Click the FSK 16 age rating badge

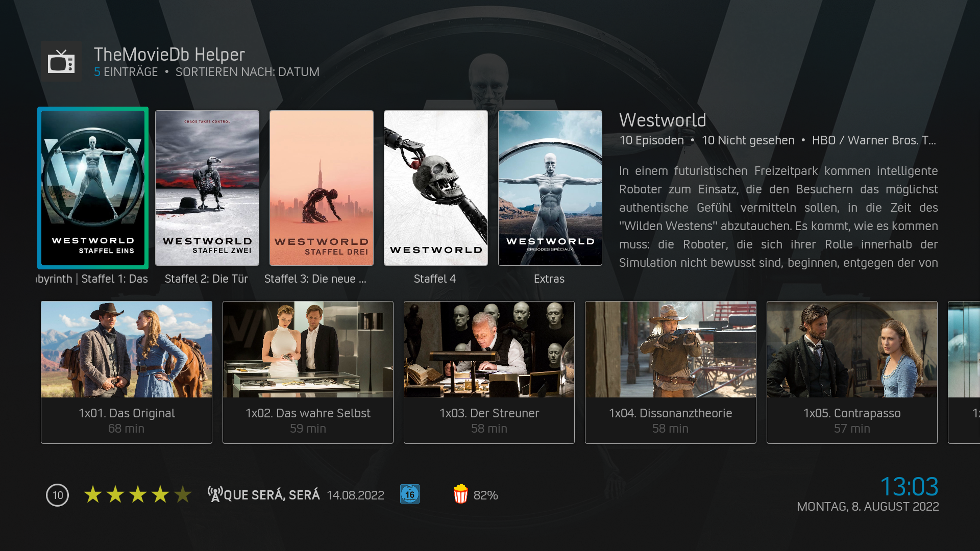click(x=410, y=494)
